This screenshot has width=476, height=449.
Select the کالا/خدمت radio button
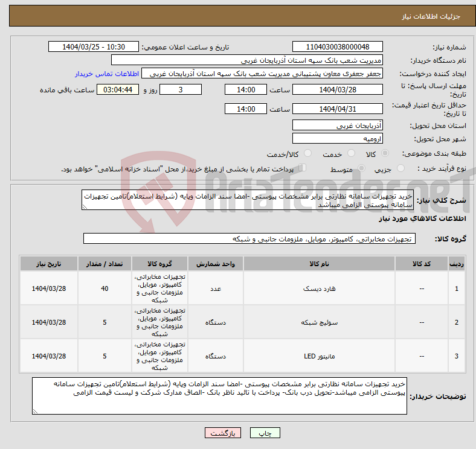308,153
